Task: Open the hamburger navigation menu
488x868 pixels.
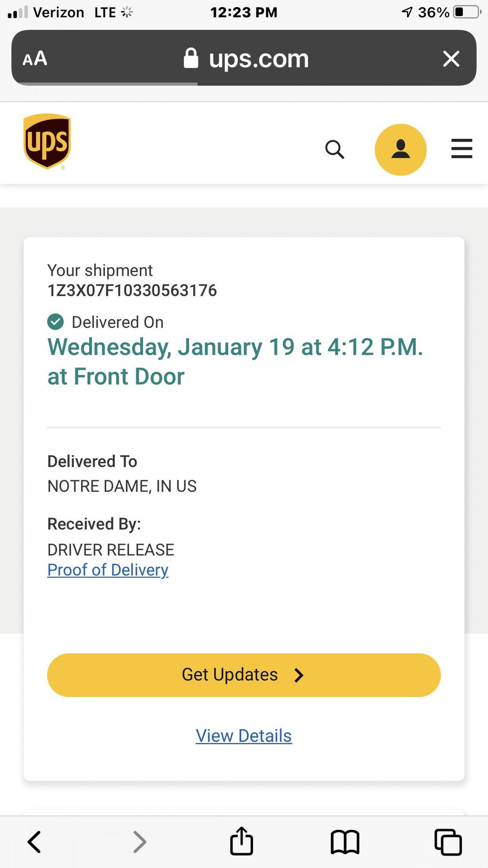Action: [462, 148]
